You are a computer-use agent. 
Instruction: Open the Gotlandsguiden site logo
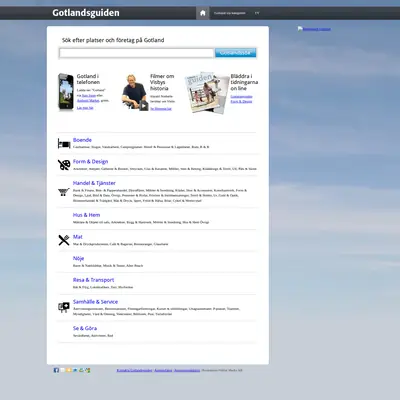[x=86, y=13]
